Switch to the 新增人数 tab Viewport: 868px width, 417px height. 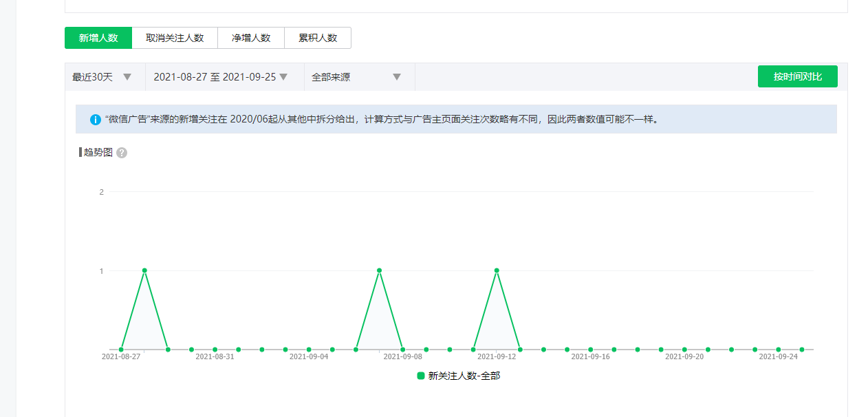pos(98,38)
